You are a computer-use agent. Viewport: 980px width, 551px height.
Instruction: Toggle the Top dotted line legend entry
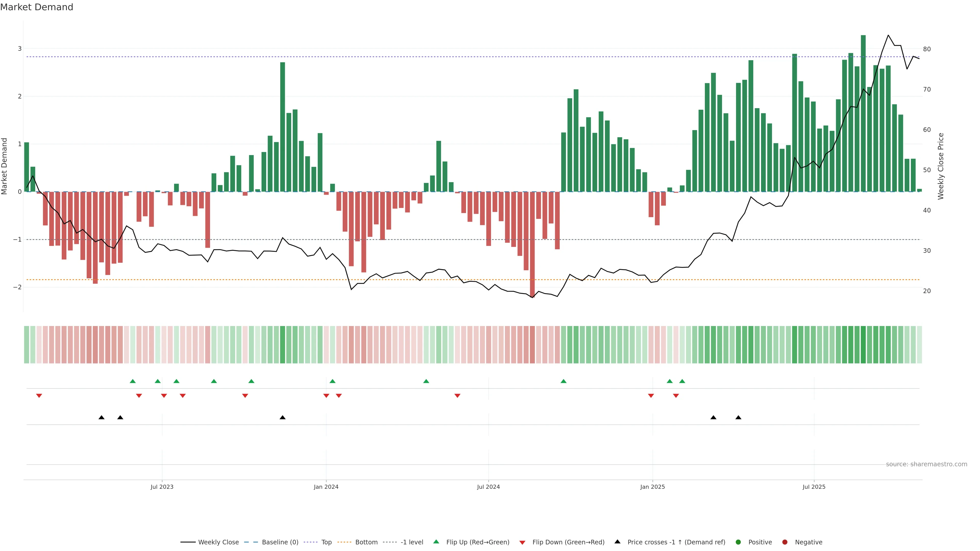(x=326, y=542)
